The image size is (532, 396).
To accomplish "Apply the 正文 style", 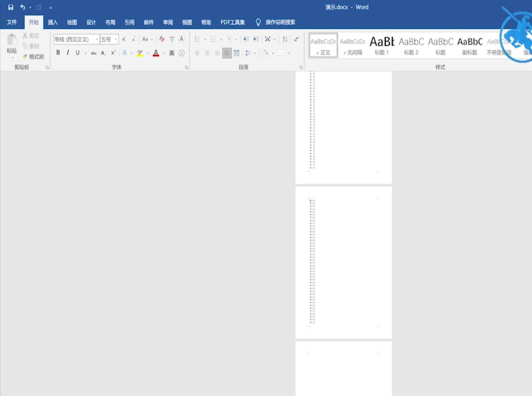I will pyautogui.click(x=323, y=45).
